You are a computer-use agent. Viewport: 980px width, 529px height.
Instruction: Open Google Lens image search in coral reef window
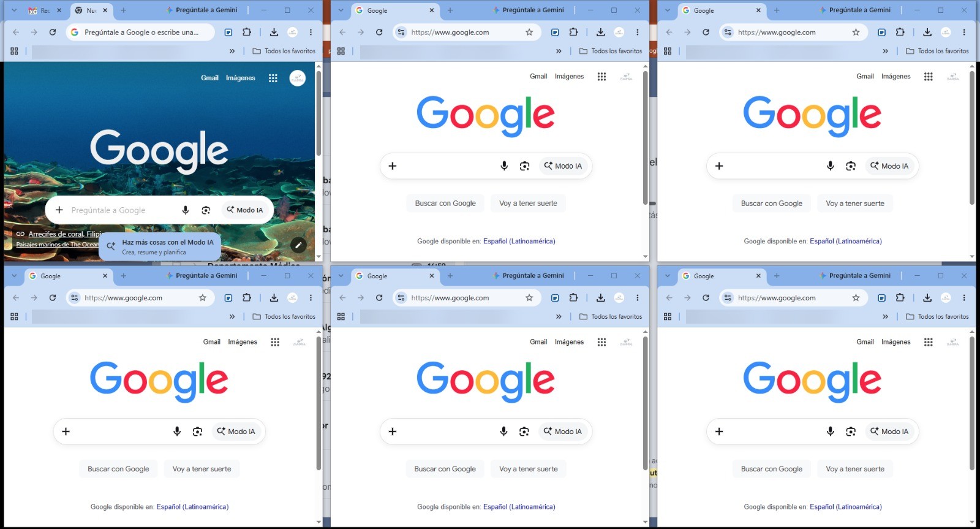click(206, 210)
